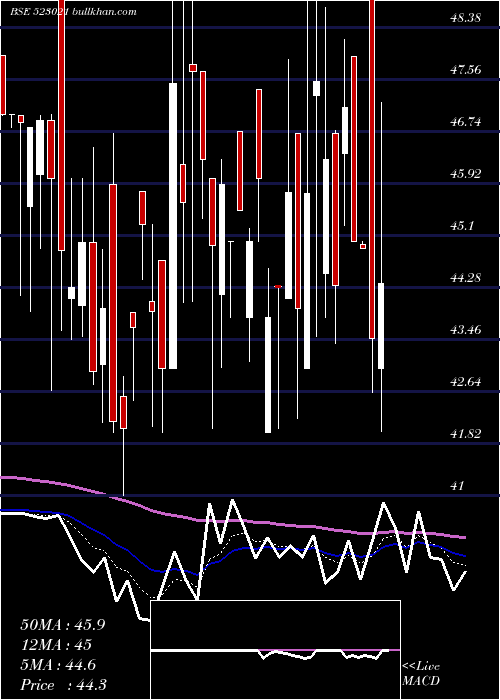Click the small red doji candle near 44.28
This screenshot has height=700, width=500.
tap(278, 286)
